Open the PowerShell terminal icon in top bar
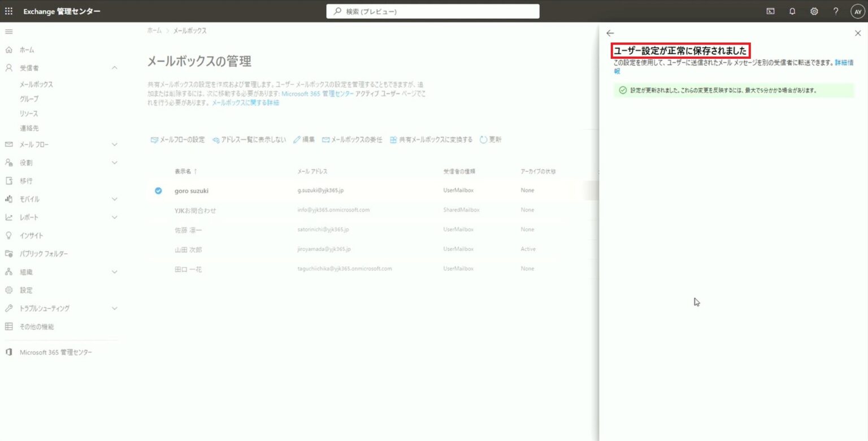 770,11
